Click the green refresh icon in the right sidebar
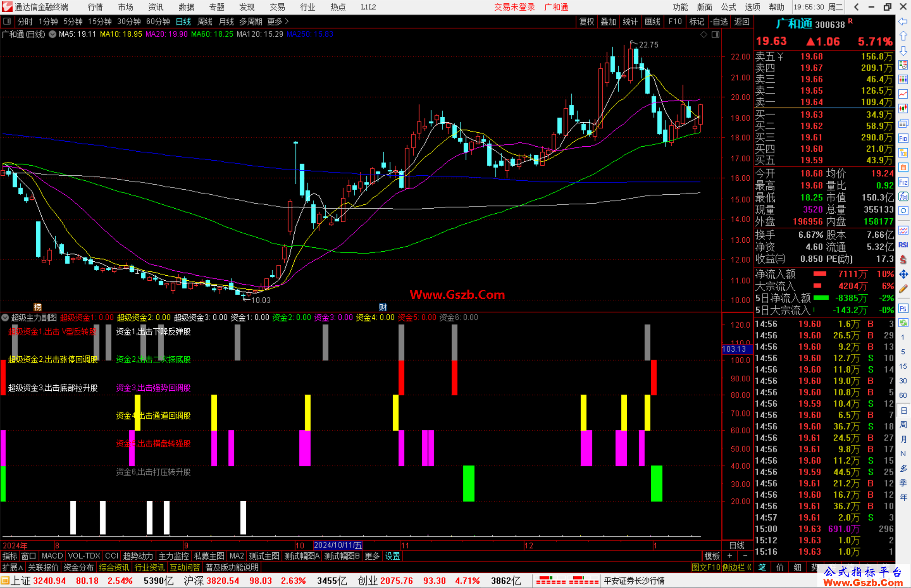Image resolution: width=911 pixels, height=588 pixels. click(x=903, y=323)
